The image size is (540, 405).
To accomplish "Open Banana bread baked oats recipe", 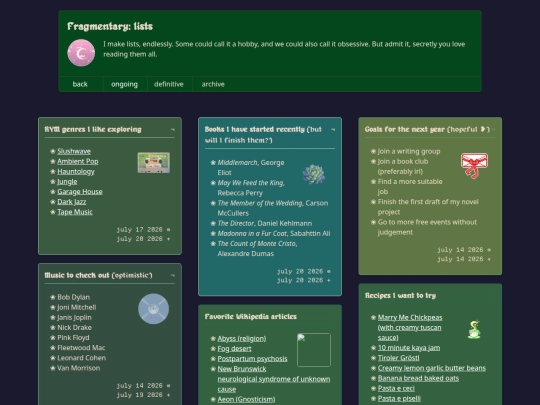I will click(418, 378).
